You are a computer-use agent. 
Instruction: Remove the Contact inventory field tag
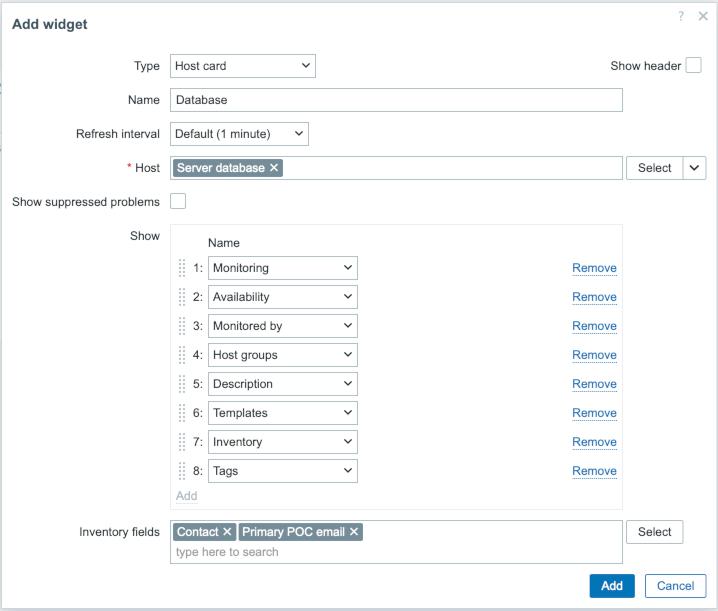227,532
